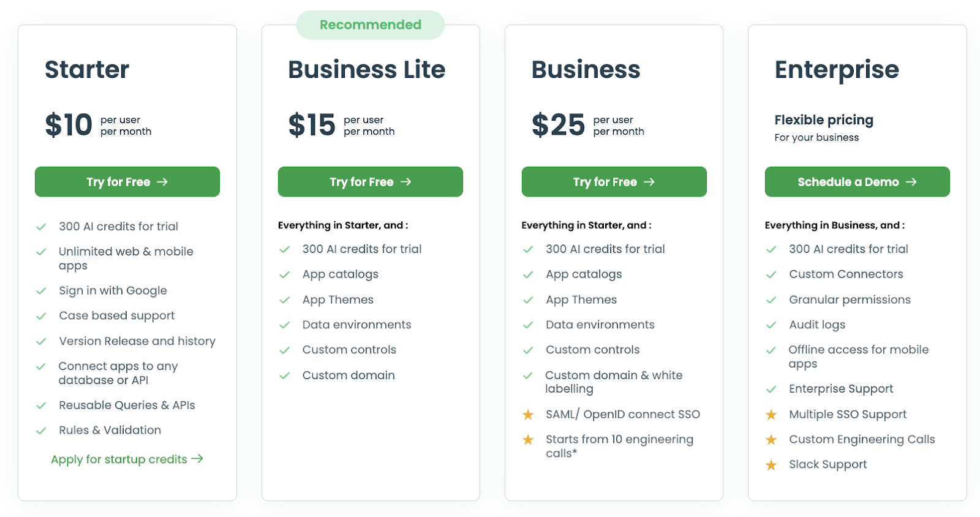The width and height of the screenshot is (980, 517).
Task: Click Try for Free under Business Lite
Action: pos(370,182)
